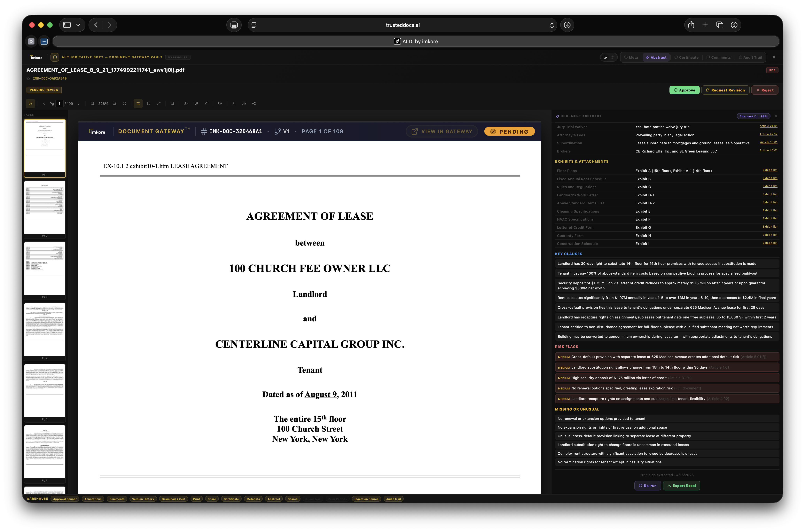Open the Audit Trail tab
This screenshot has width=805, height=532.
point(750,57)
